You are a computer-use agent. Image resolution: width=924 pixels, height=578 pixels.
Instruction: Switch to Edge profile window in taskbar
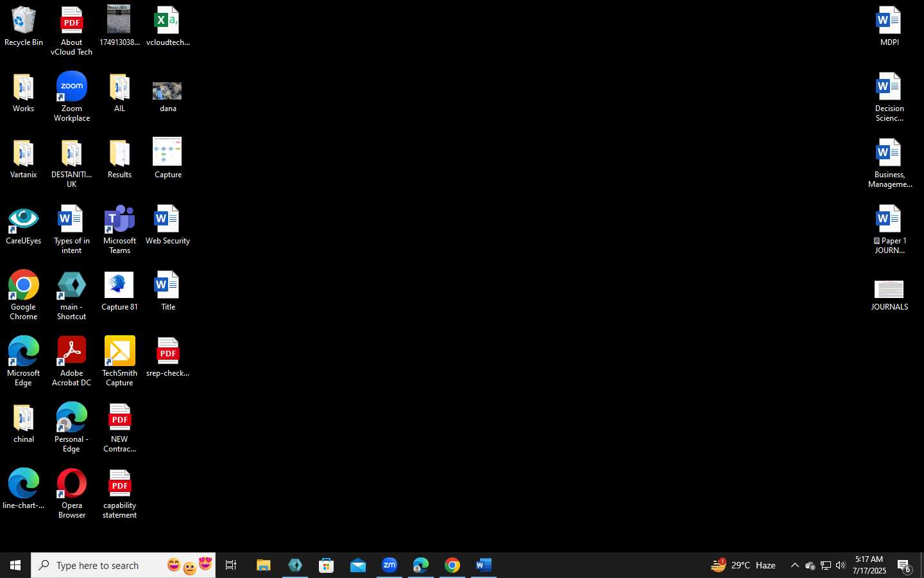coord(421,565)
